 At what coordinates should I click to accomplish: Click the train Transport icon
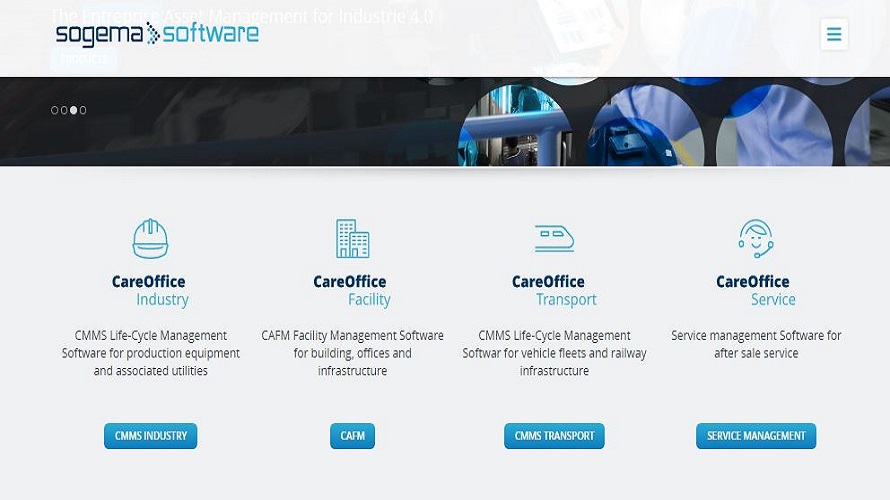554,238
